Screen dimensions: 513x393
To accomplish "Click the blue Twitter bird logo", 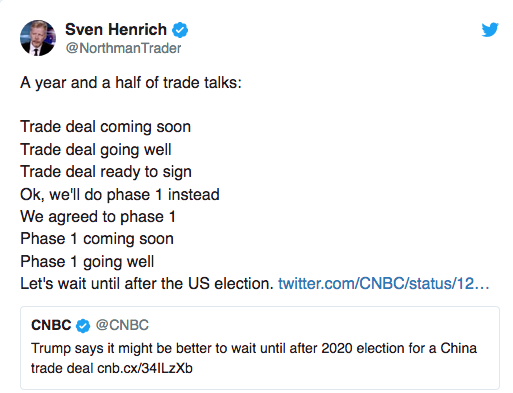I will pyautogui.click(x=490, y=29).
